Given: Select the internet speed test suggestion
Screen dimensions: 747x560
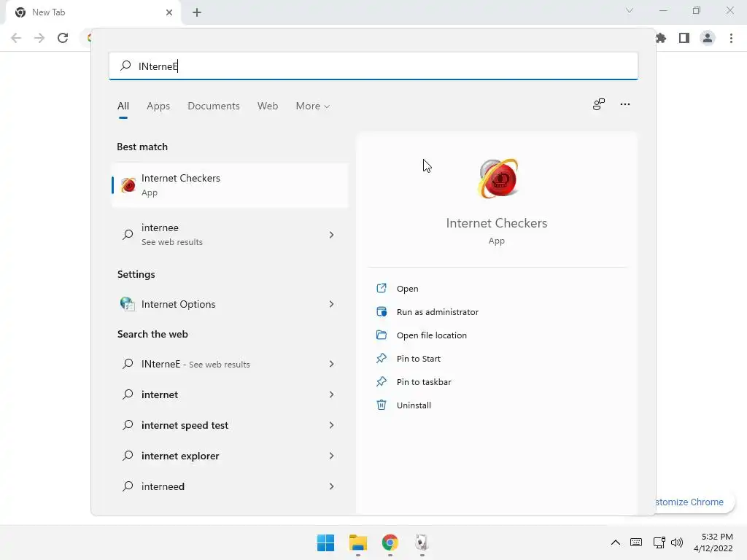Looking at the screenshot, I should (230, 425).
